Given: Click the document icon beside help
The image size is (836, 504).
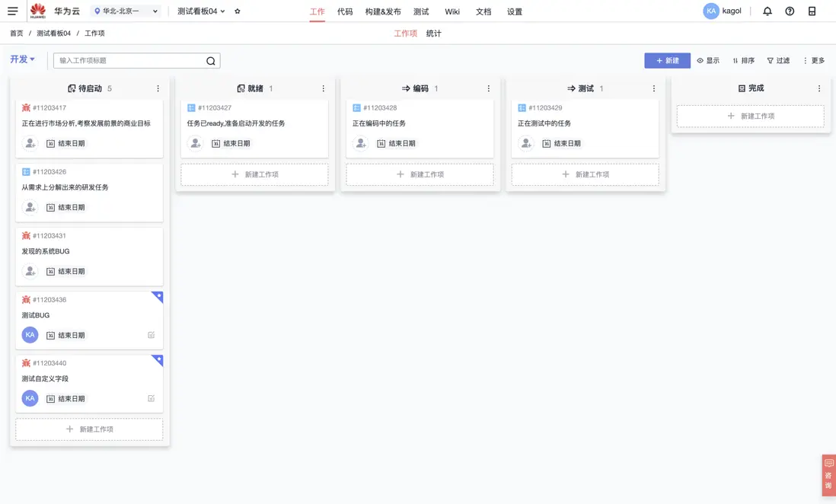Looking at the screenshot, I should tap(812, 11).
